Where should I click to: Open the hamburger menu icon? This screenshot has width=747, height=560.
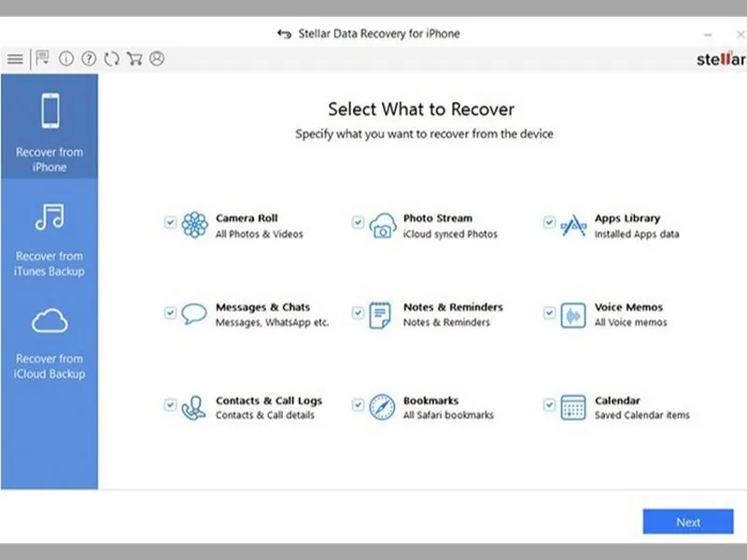point(15,59)
